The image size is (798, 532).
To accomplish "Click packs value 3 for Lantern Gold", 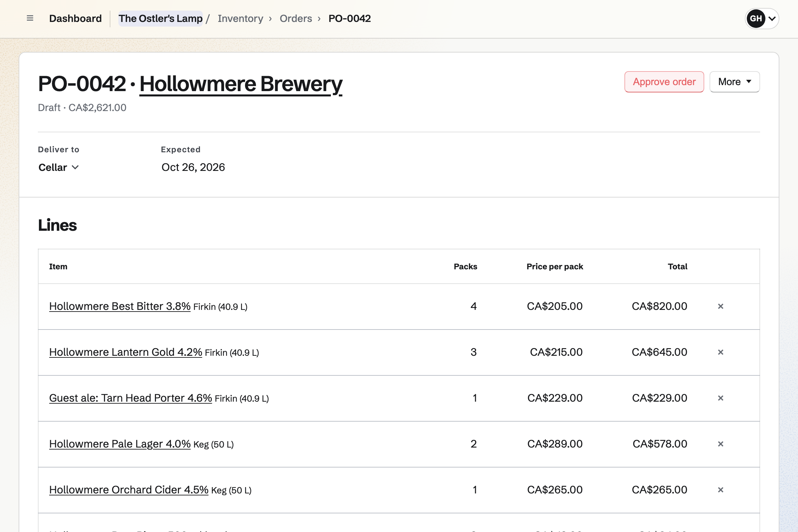I will pyautogui.click(x=473, y=352).
